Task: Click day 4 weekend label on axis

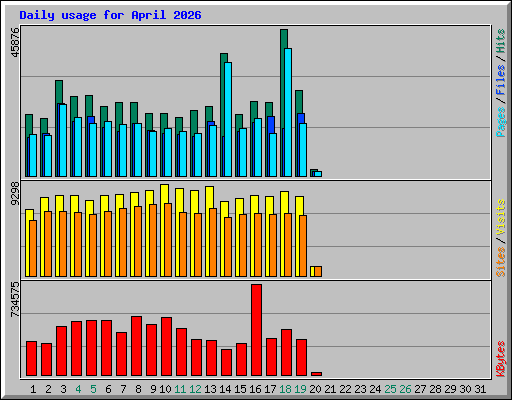Action: click(78, 389)
